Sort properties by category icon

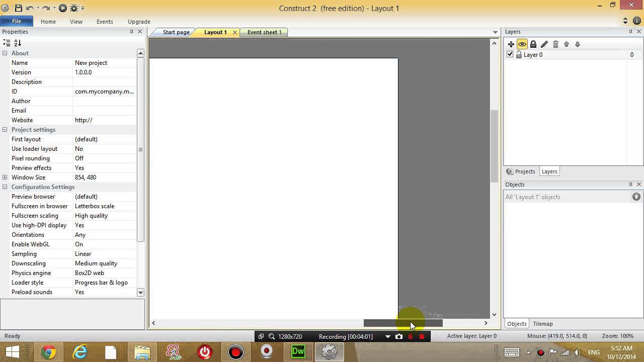[x=7, y=43]
